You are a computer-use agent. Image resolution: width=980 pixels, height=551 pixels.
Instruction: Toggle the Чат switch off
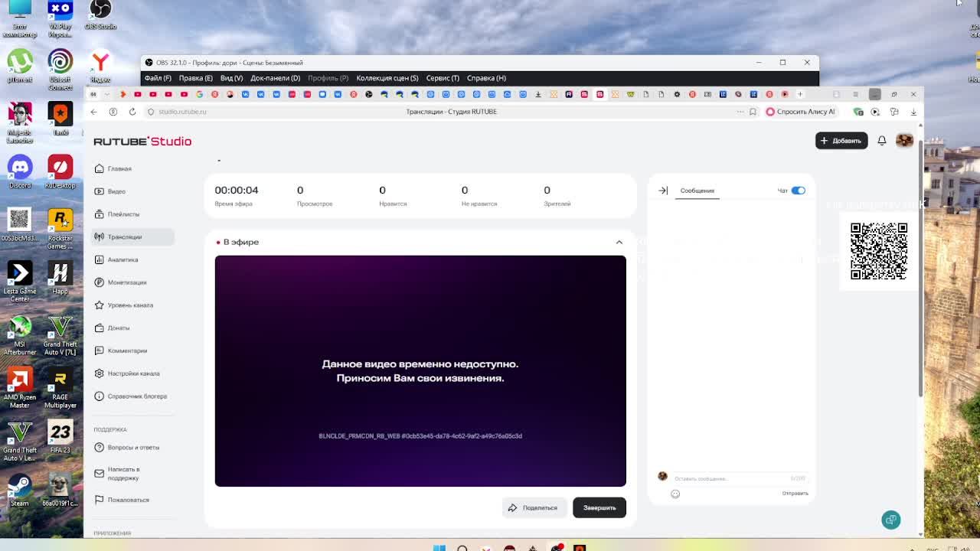798,191
